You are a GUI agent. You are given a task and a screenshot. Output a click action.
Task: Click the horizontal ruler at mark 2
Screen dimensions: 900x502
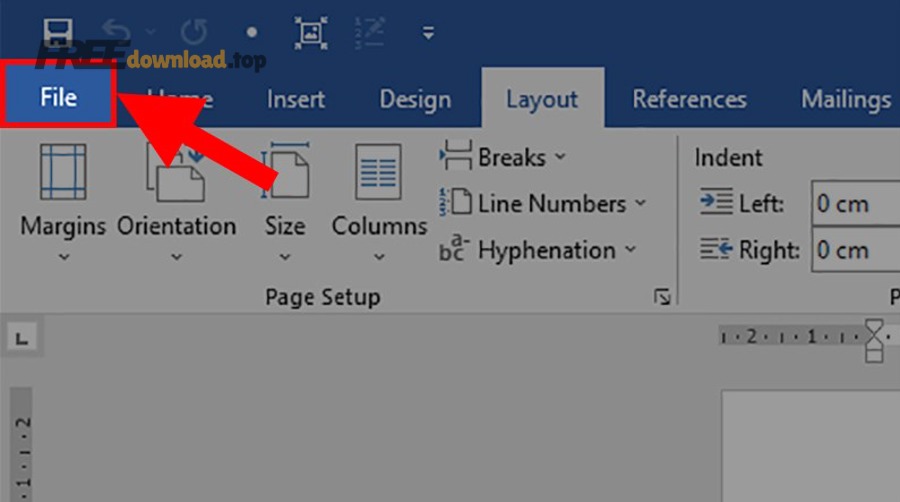click(x=751, y=336)
